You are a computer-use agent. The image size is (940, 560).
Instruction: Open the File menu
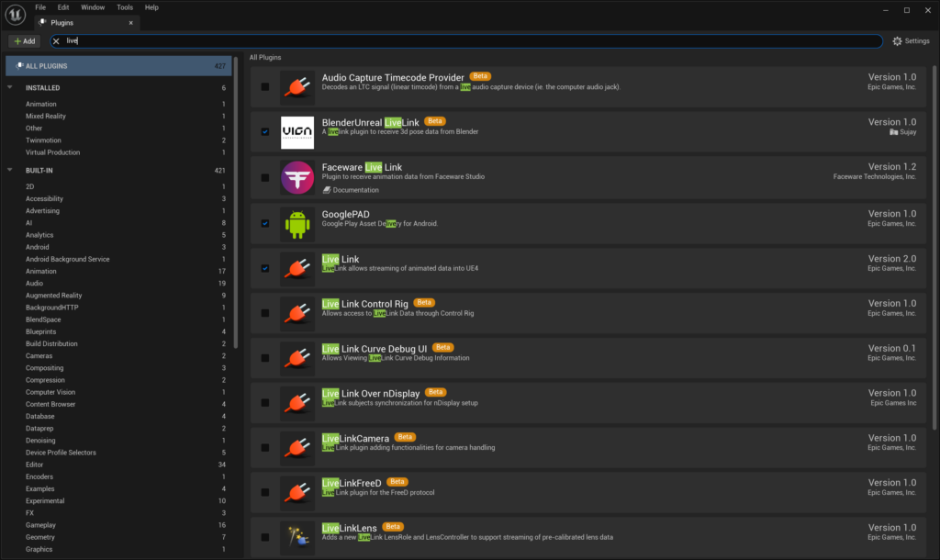[x=40, y=7]
